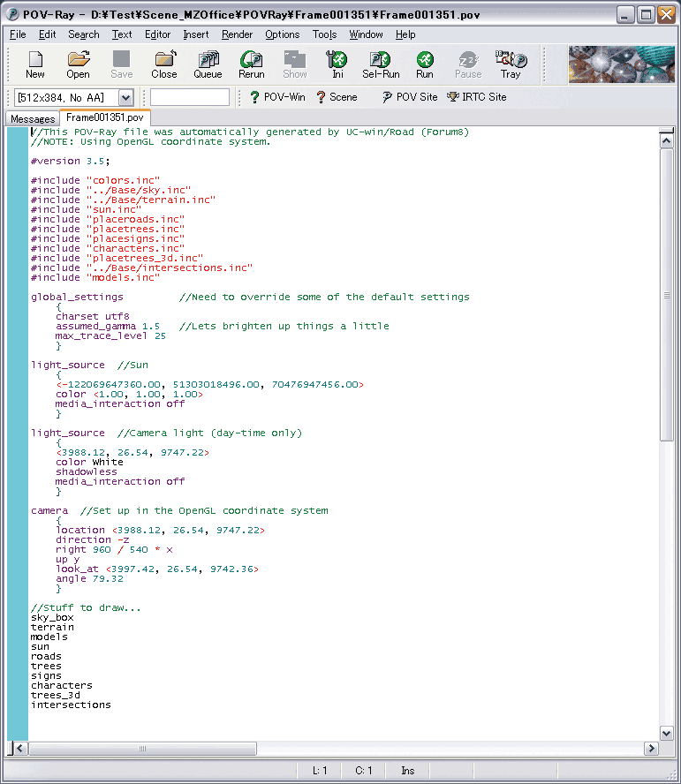681x784 pixels.
Task: Click the command-line options input field
Action: (x=190, y=97)
